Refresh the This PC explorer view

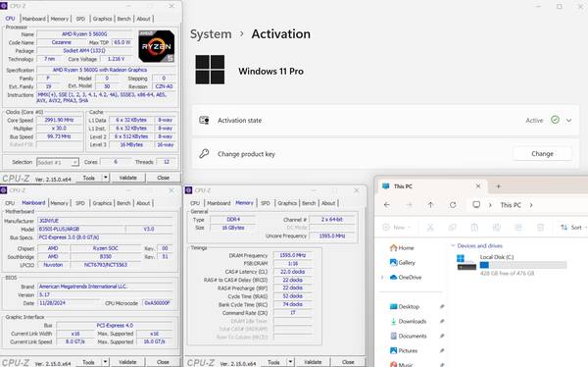453,205
